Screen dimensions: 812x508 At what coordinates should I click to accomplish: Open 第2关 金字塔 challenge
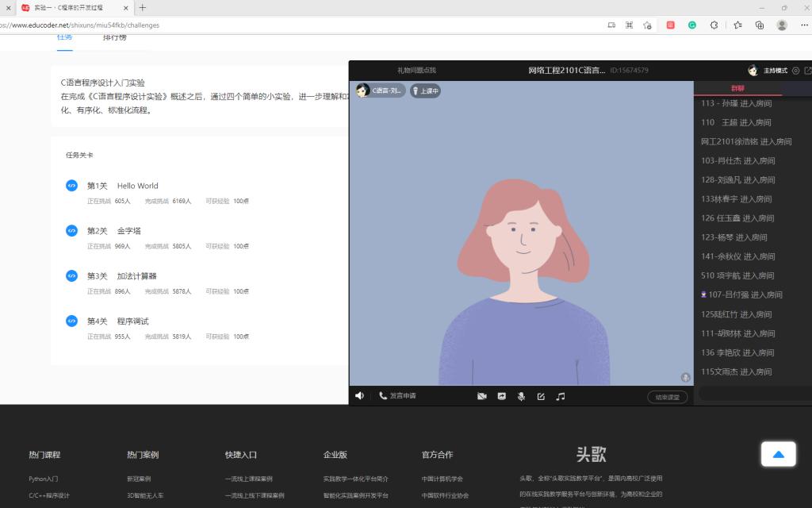(113, 231)
